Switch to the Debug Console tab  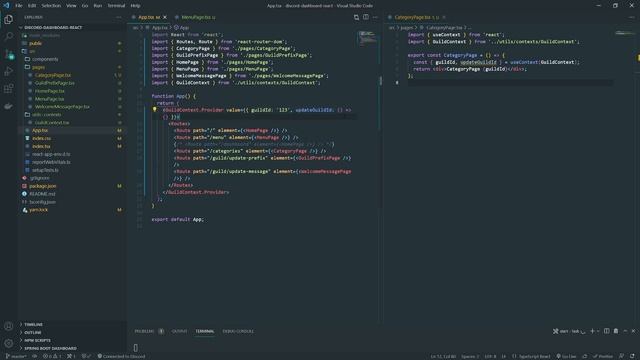238,331
